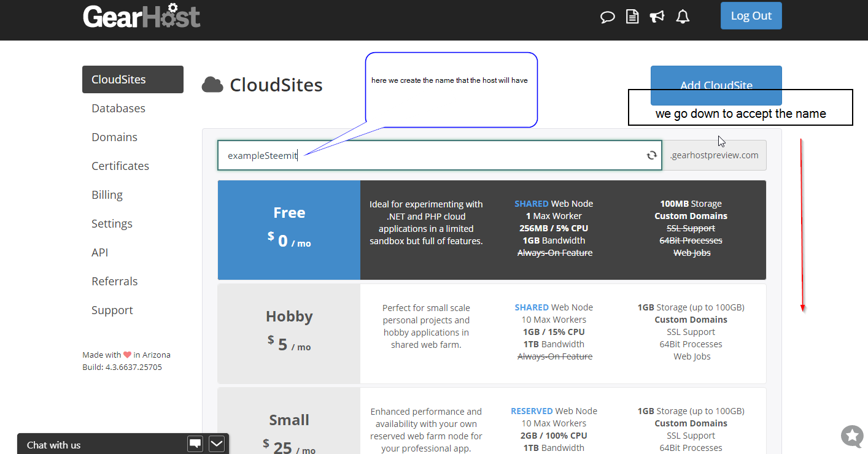Click the Chat with us label

tap(53, 445)
